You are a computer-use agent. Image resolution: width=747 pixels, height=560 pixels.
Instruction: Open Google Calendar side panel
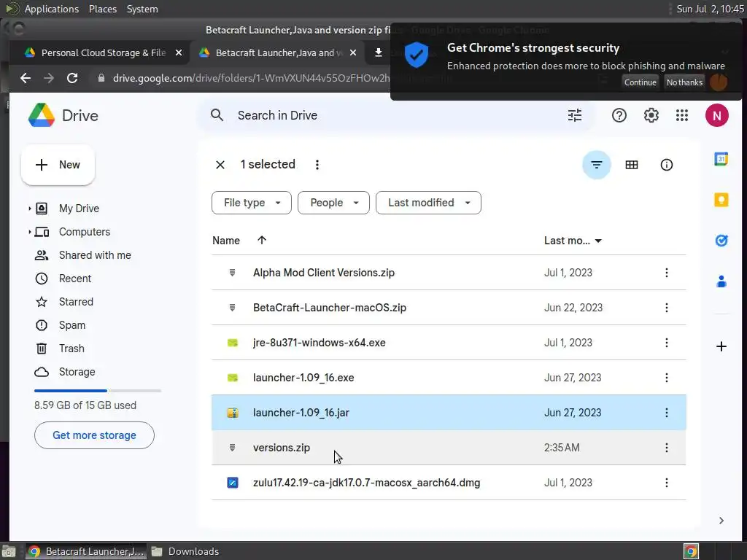721,159
